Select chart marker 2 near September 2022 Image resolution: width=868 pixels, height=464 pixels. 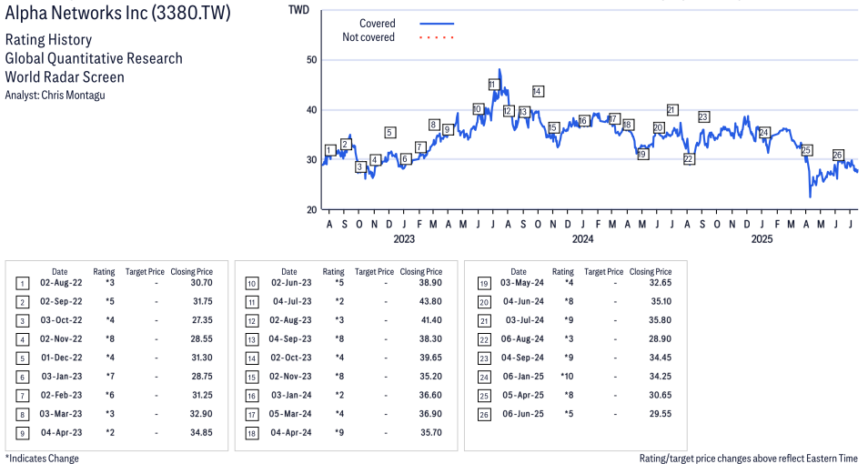pyautogui.click(x=346, y=145)
